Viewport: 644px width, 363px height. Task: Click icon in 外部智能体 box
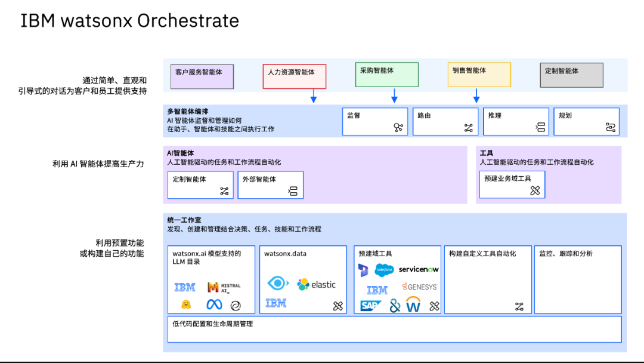pyautogui.click(x=293, y=191)
